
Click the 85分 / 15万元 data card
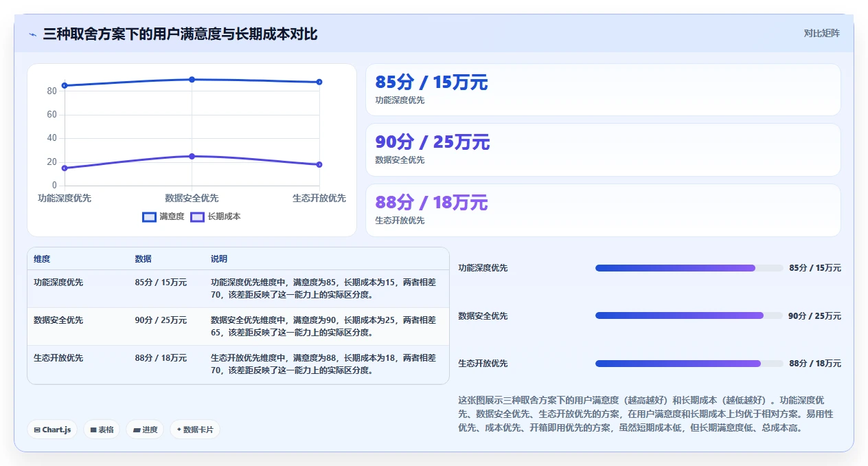coord(603,90)
